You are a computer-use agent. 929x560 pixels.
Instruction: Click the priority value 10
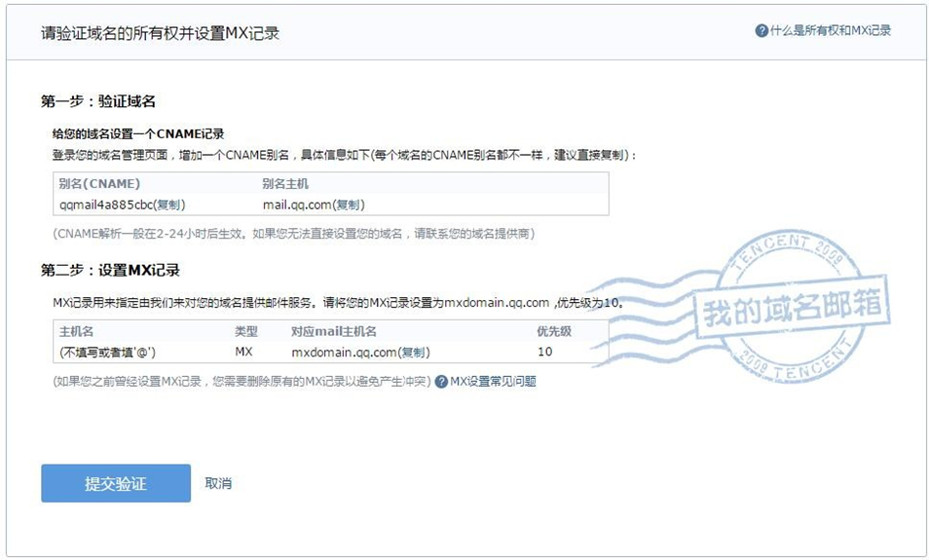pos(544,352)
